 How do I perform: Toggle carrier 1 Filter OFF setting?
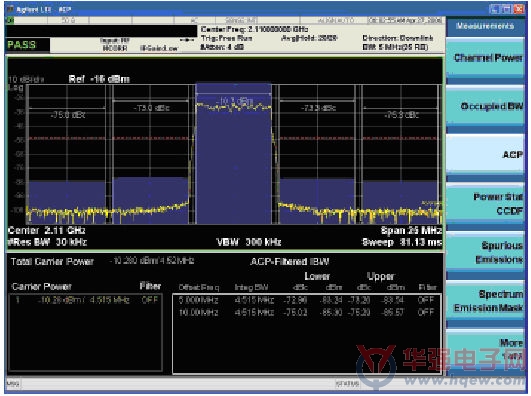150,299
